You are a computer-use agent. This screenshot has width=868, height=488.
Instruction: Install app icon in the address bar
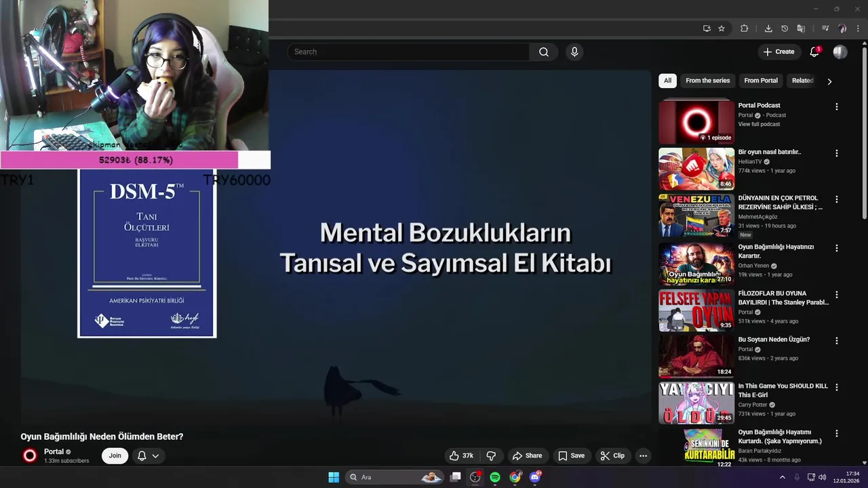pyautogui.click(x=707, y=28)
